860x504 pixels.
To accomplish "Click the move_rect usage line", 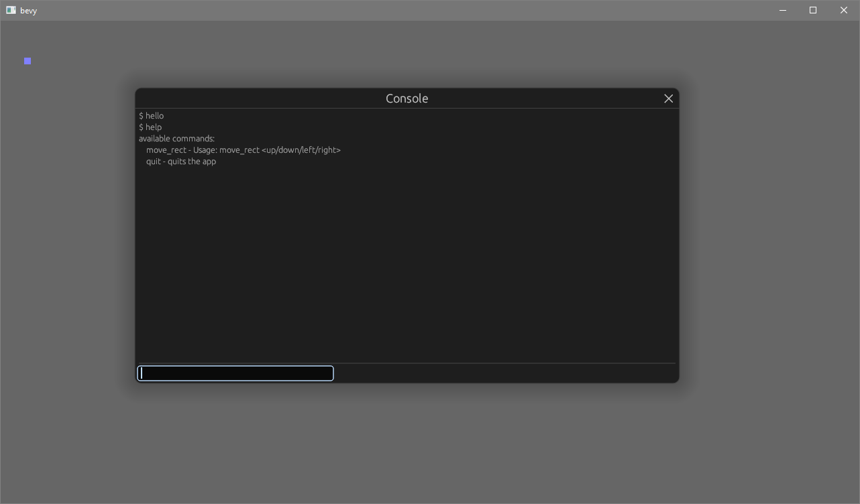I will click(x=244, y=150).
